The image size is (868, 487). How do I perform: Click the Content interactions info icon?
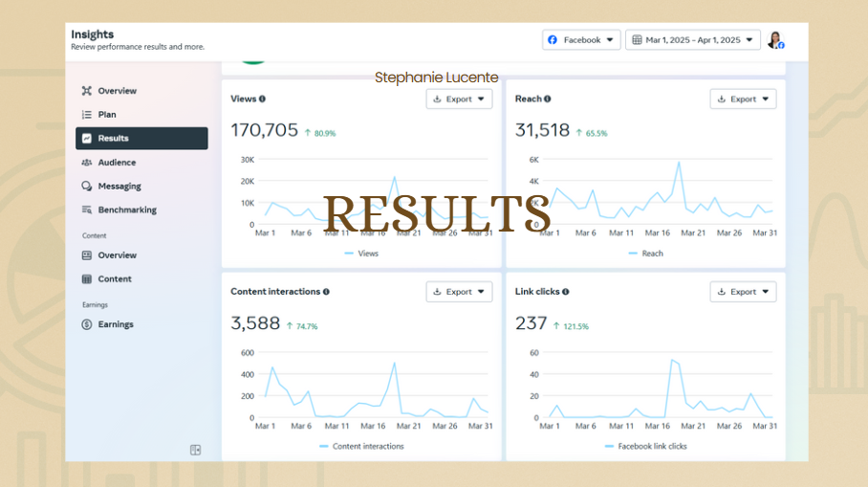coord(327,292)
